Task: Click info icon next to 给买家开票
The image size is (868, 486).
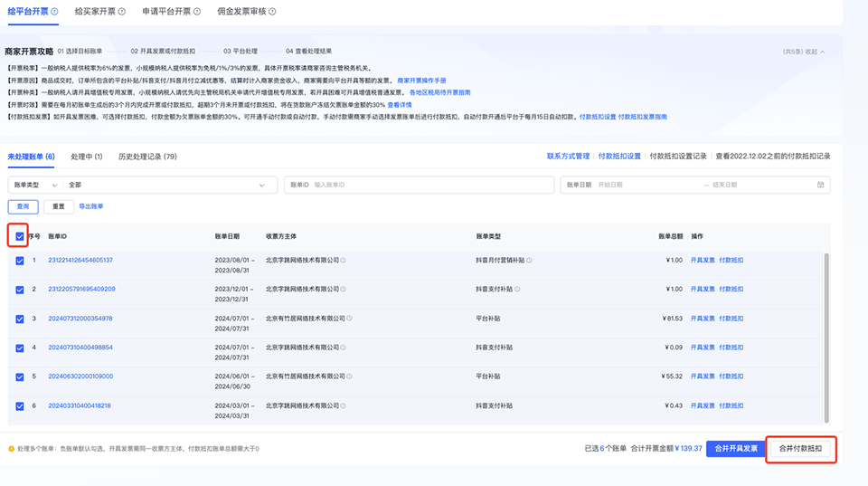Action: (x=123, y=12)
